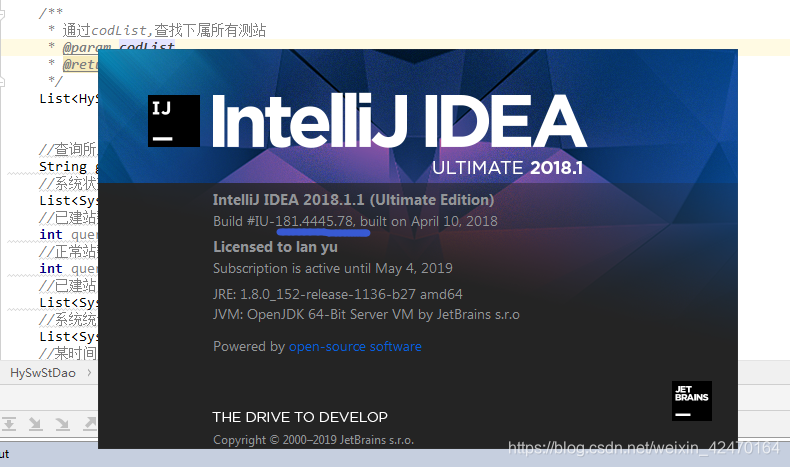
Task: Click the @param codList doc tag in editor
Action: (x=118, y=46)
